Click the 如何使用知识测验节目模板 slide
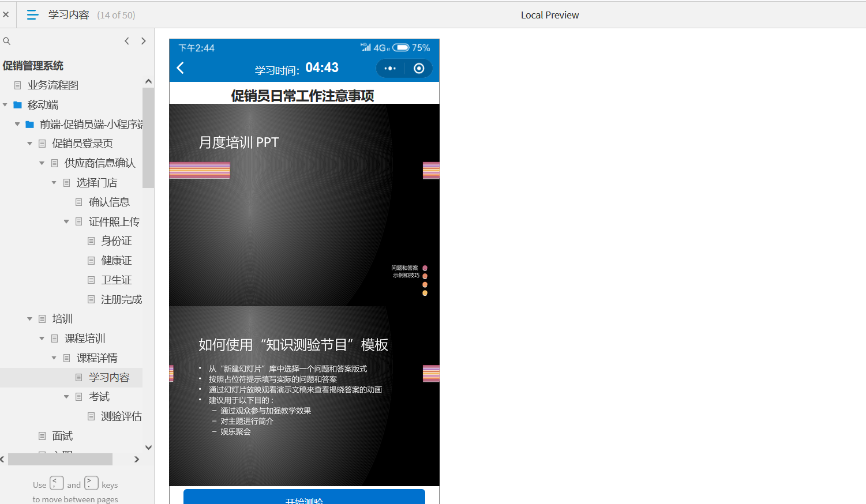Viewport: 866px width, 504px height. click(x=304, y=396)
